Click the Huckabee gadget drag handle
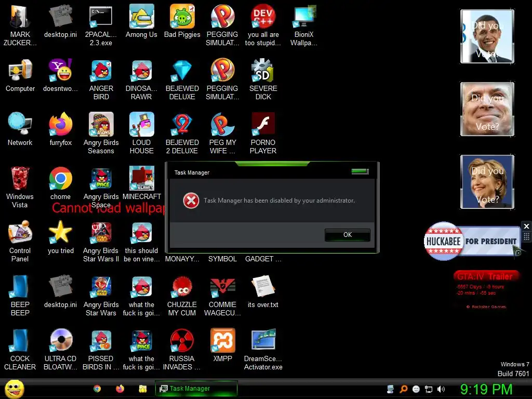Image resolution: width=532 pixels, height=399 pixels. pyautogui.click(x=526, y=236)
